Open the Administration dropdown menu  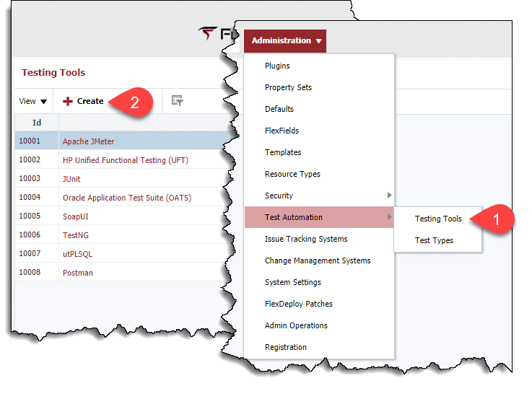[x=285, y=40]
